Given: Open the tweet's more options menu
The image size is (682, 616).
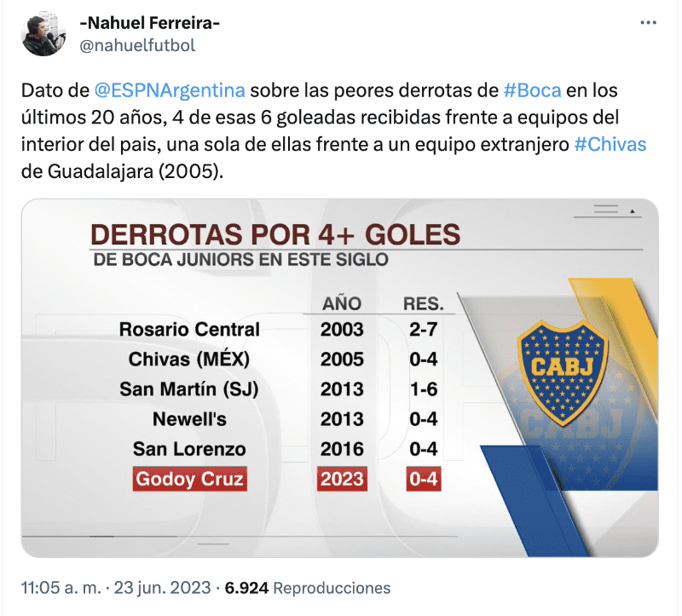Looking at the screenshot, I should (x=648, y=24).
